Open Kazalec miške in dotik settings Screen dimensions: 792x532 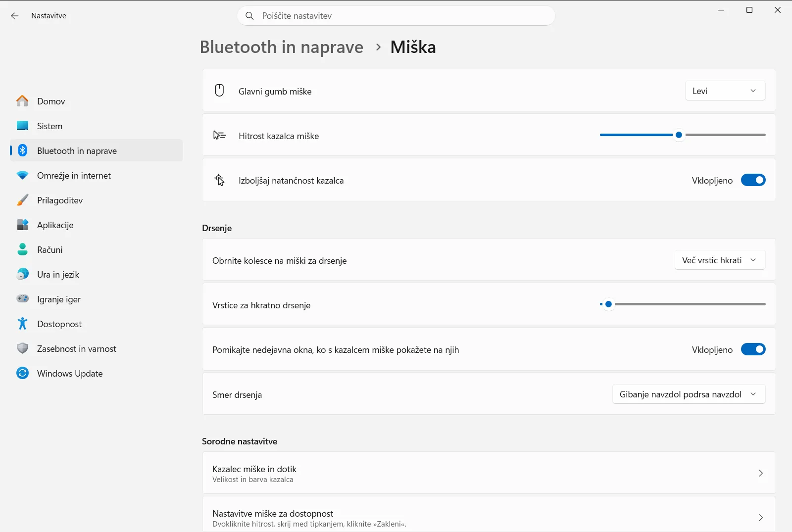[489, 473]
